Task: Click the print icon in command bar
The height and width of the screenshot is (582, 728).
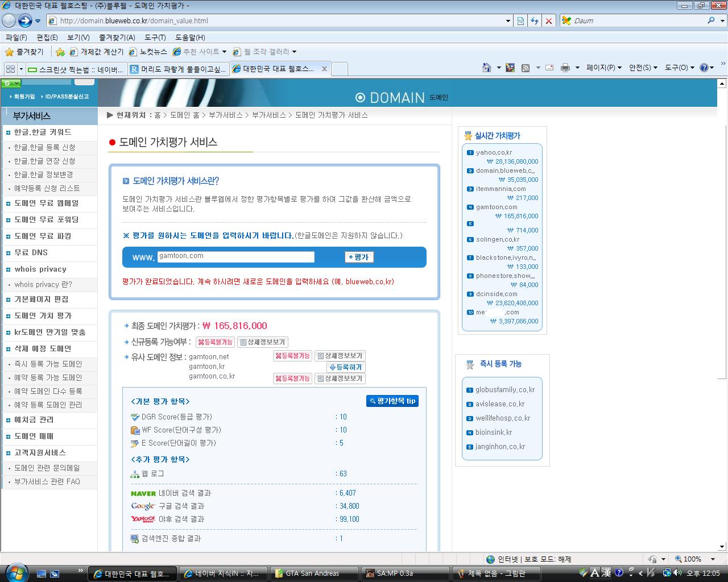Action: (x=565, y=68)
